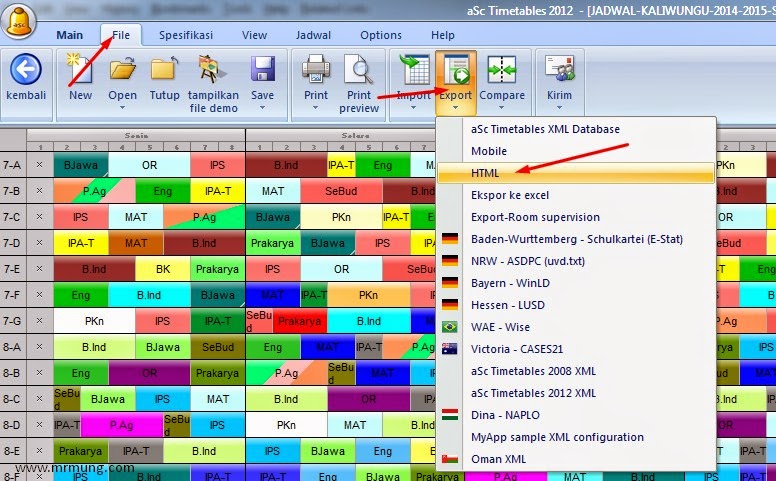Click OR lesson card in row 7-A Senin
The image size is (776, 481).
(149, 165)
